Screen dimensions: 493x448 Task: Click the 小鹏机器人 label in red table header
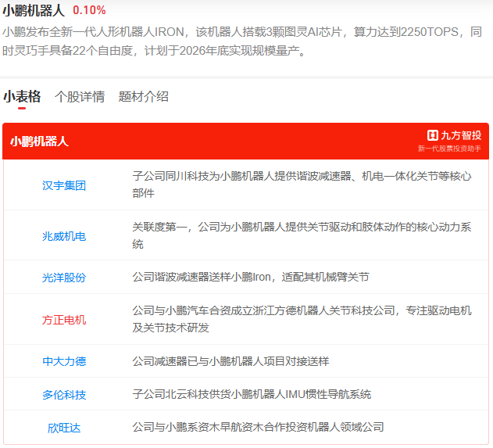(x=40, y=142)
